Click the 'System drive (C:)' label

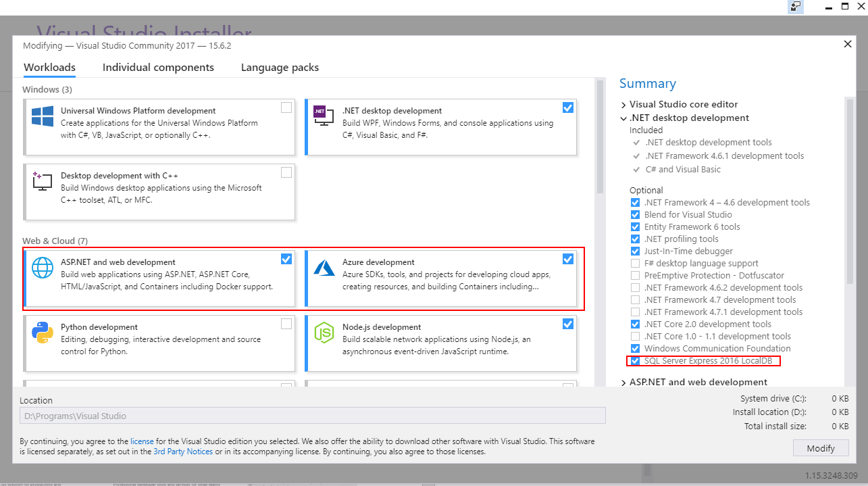pos(773,399)
